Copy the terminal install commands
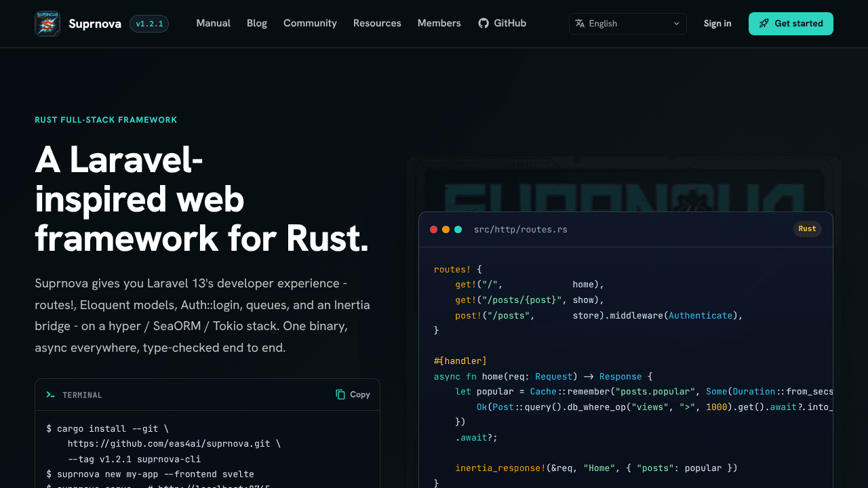This screenshot has width=868, height=488. tap(353, 394)
